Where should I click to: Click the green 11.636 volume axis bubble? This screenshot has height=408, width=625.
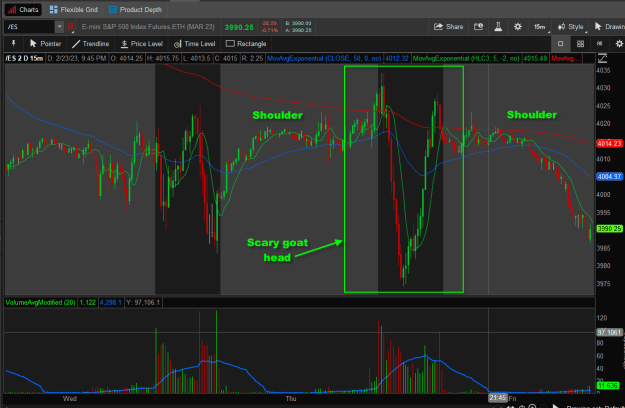(x=608, y=385)
